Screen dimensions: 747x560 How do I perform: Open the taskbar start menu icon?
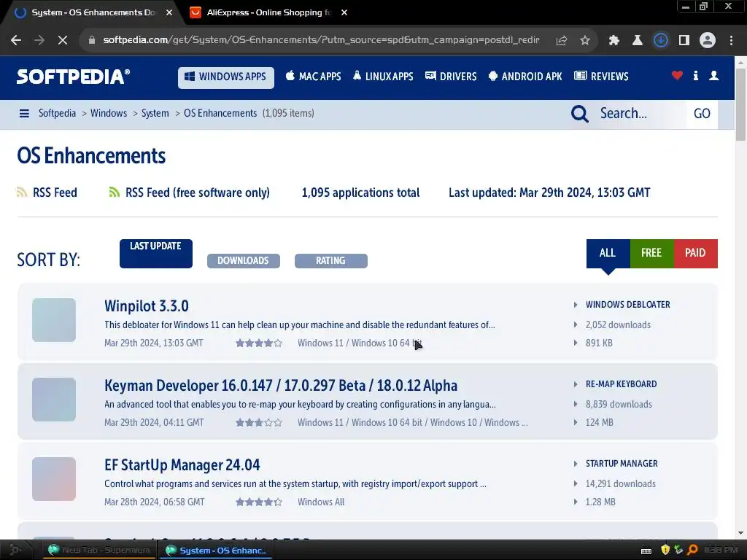15,550
